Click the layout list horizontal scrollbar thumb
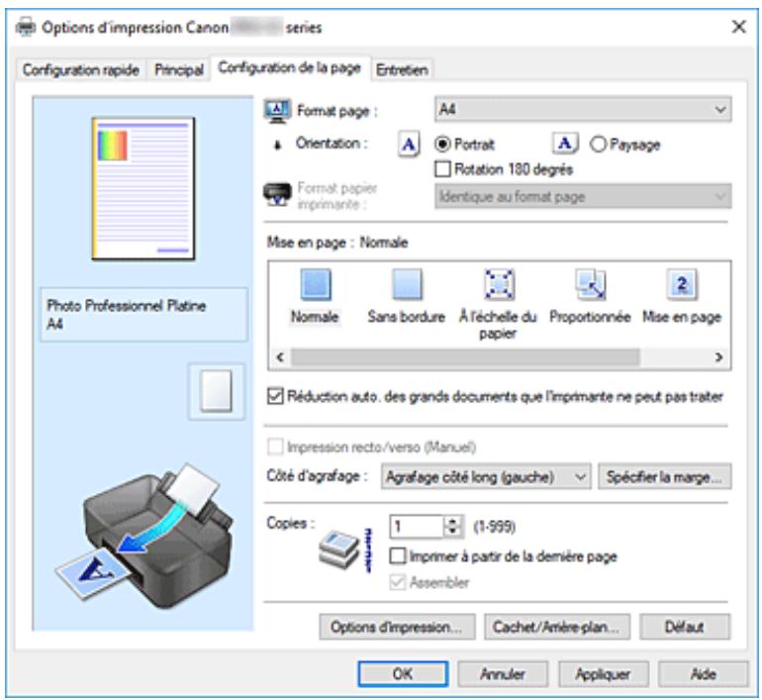Image resolution: width=762 pixels, height=700 pixels. tap(465, 357)
